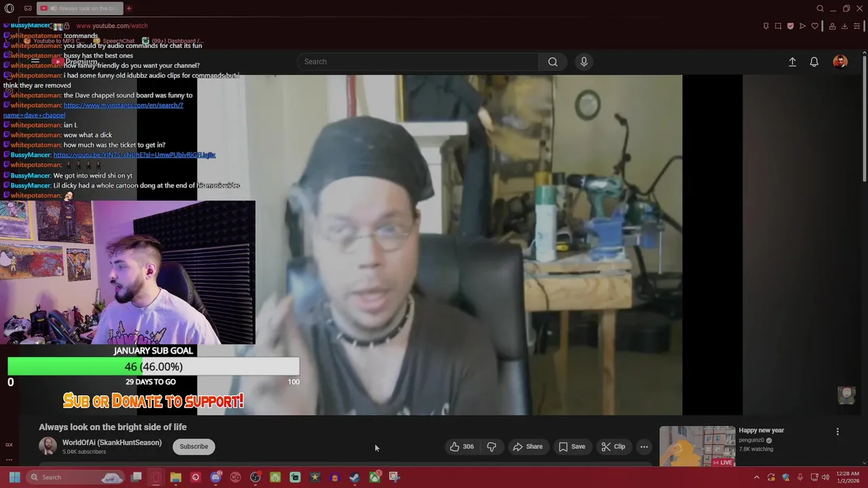
Task: Click the browser tab search magnifier icon
Action: tap(820, 9)
